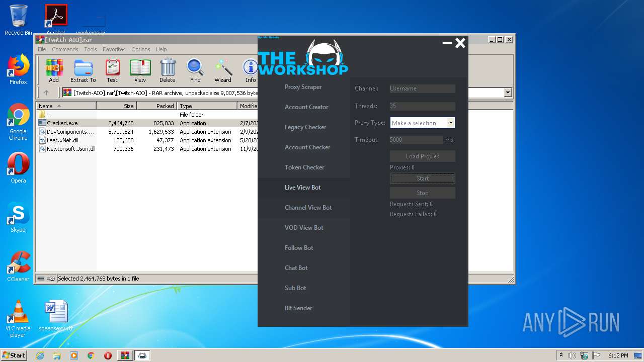Click the Test archive toolbar icon
The width and height of the screenshot is (644, 362).
(112, 70)
